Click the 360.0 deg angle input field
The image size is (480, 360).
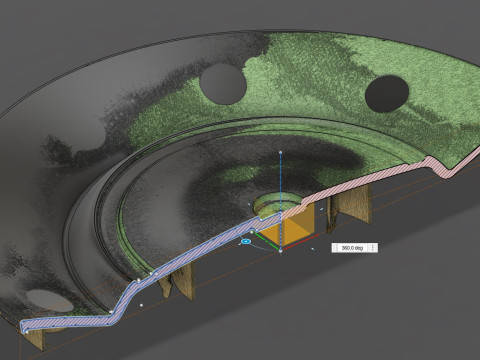pos(353,248)
